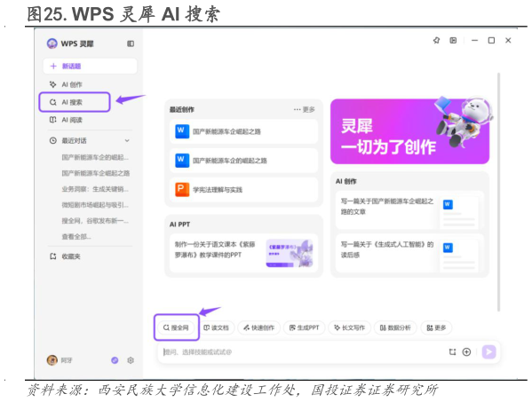The height and width of the screenshot is (402, 532).
Task: Close the WPS 灵犀 window
Action: click(x=508, y=40)
